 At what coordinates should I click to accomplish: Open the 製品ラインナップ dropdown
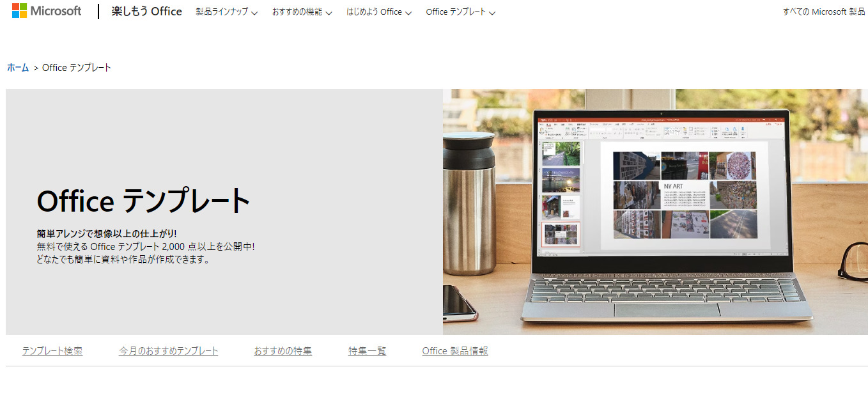click(x=222, y=12)
